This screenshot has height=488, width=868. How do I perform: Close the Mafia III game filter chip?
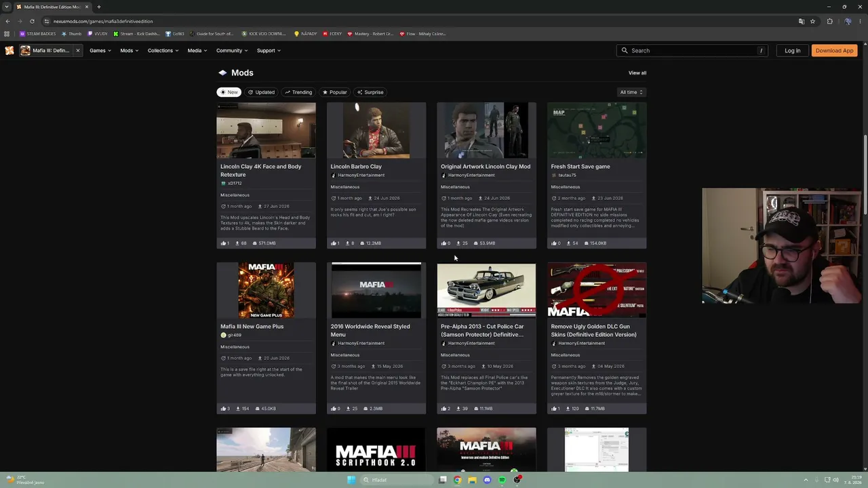click(x=77, y=50)
